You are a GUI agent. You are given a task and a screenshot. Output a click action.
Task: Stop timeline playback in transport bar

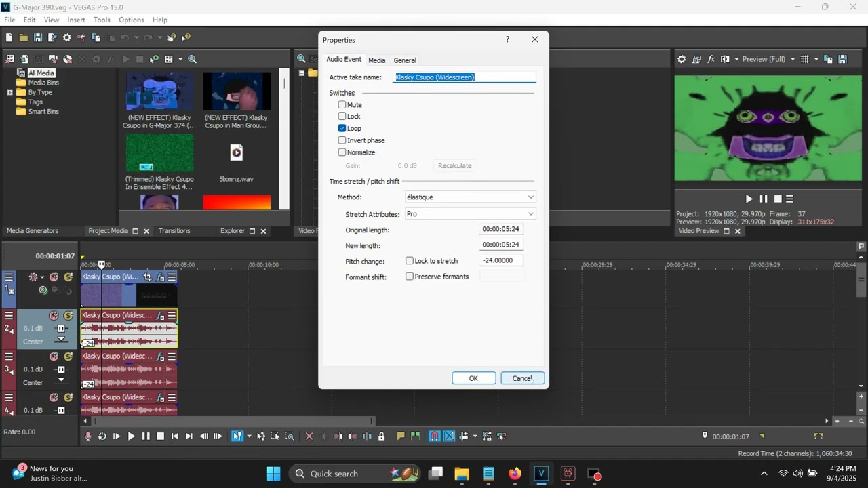pos(160,436)
